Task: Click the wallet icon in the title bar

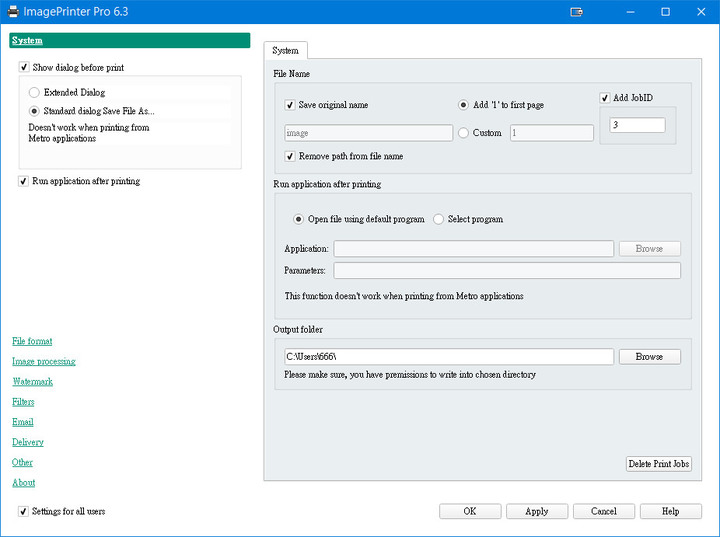Action: pos(576,12)
